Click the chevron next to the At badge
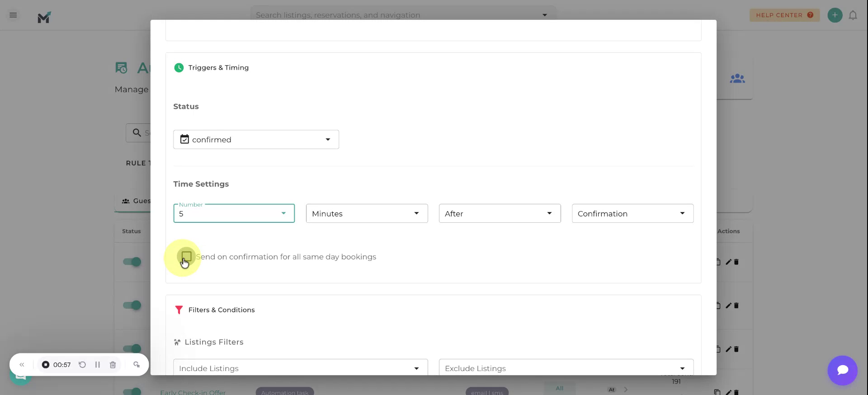 point(626,390)
